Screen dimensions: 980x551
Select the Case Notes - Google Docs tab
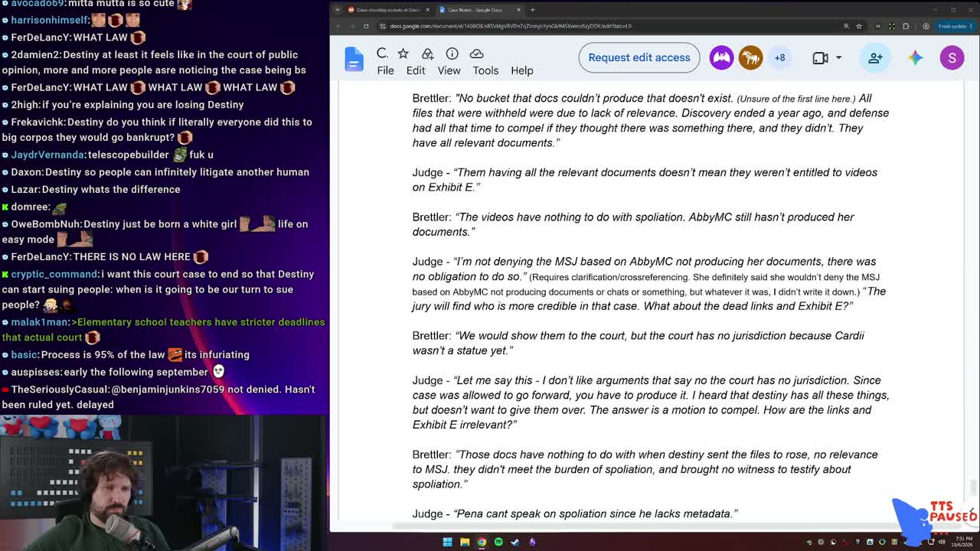(480, 10)
